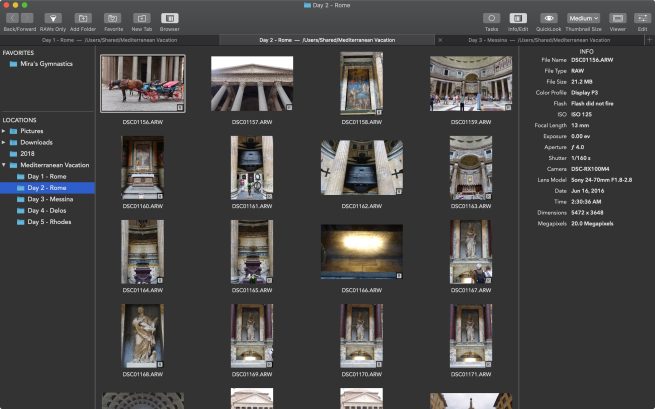Screen dimensions: 655x409
Task: Select thumbnail DSC01164.ARW
Action: tap(142, 252)
